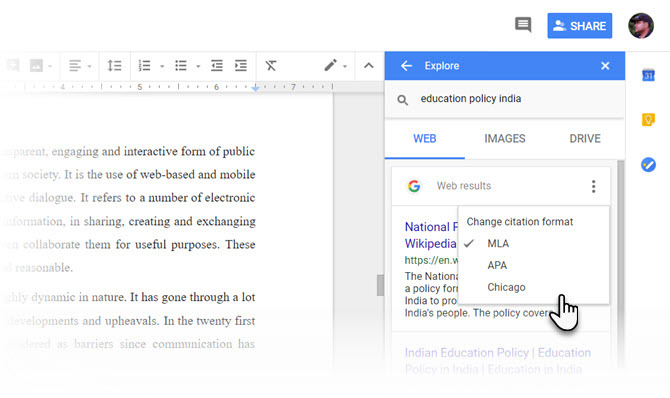Click the blue SHARE button
Image resolution: width=670 pixels, height=398 pixels.
coord(579,26)
